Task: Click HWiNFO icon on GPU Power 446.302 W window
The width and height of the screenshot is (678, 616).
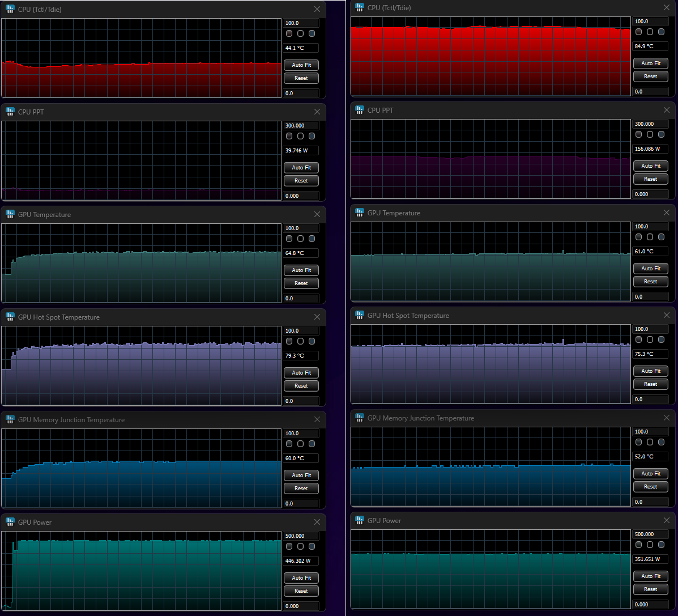Action: [x=10, y=522]
